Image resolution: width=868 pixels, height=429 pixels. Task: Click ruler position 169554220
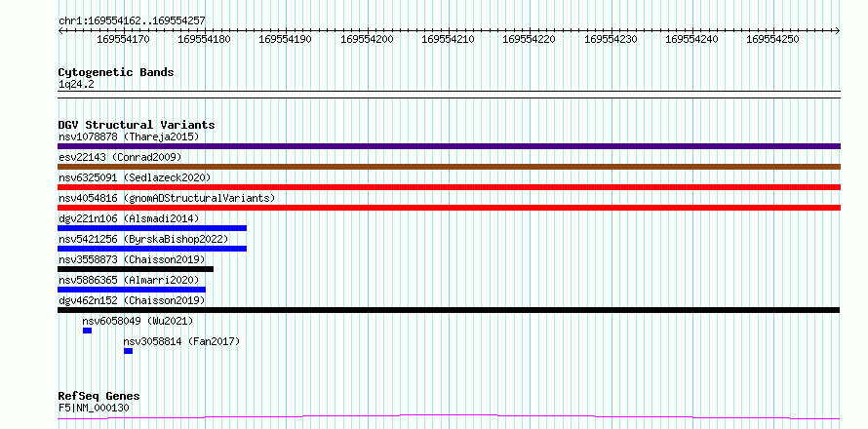tap(530, 39)
